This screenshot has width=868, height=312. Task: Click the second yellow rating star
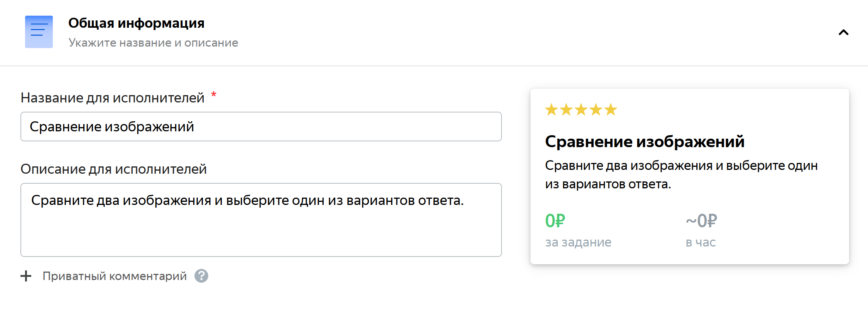pos(566,110)
